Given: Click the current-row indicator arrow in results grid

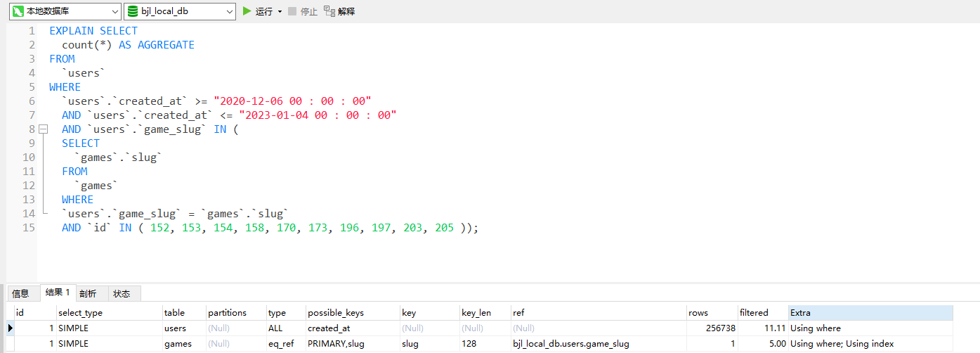Looking at the screenshot, I should pyautogui.click(x=10, y=328).
